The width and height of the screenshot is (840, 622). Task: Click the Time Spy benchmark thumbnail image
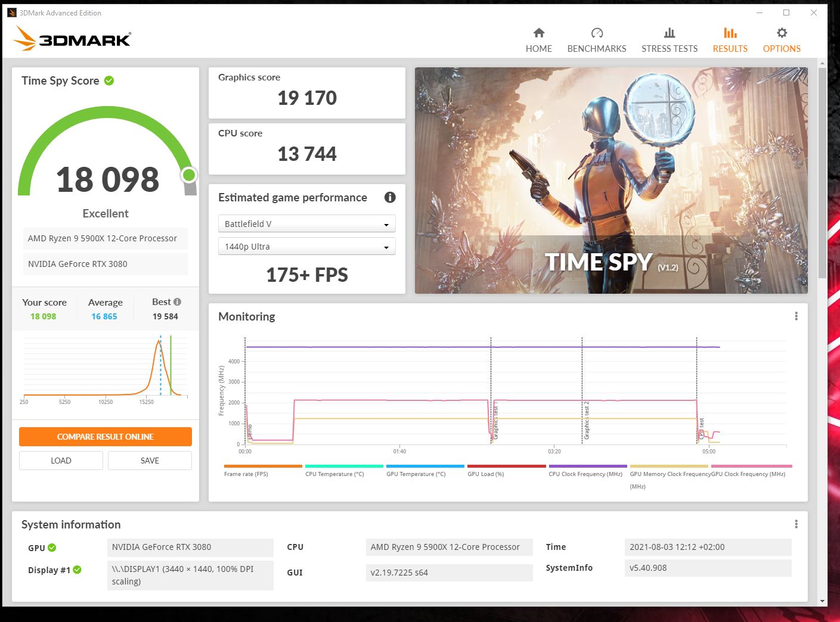[611, 181]
